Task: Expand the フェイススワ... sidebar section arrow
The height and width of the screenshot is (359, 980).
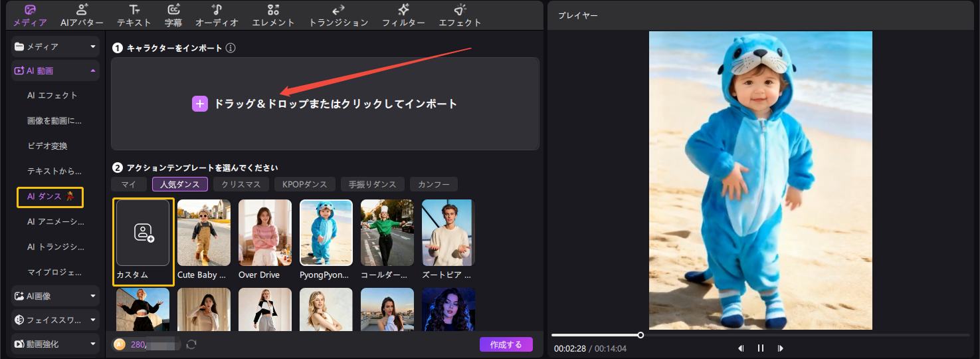Action: [93, 320]
